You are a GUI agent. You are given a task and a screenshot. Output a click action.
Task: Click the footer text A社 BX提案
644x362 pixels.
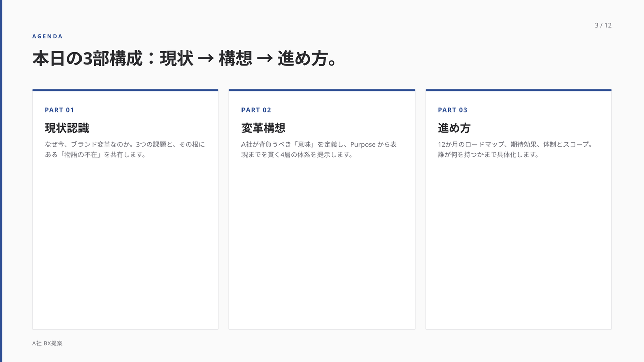pos(47,343)
